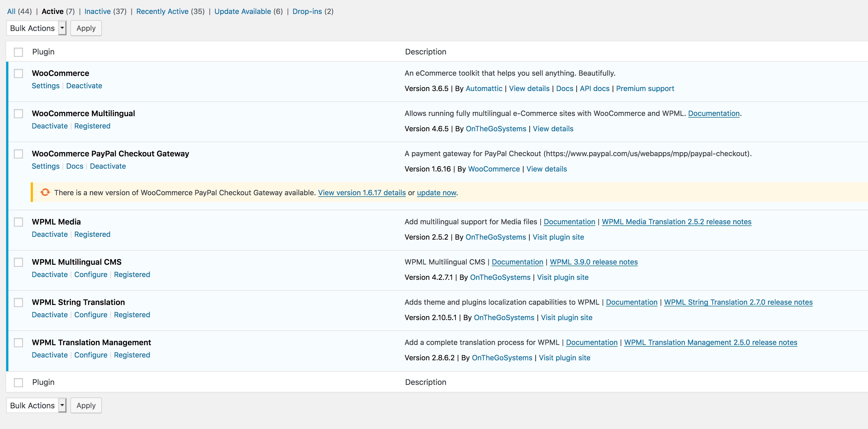
Task: Open Premium support link
Action: point(645,88)
